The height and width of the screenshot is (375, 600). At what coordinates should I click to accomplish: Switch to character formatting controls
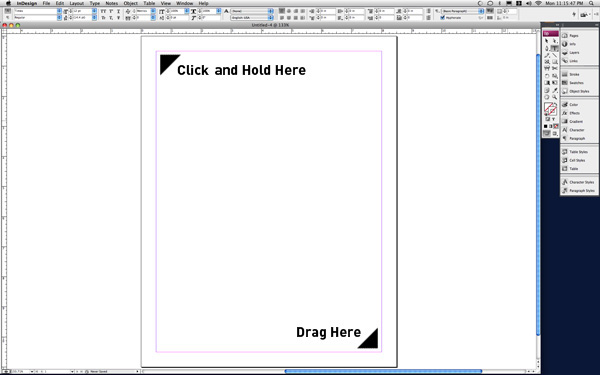(7, 11)
